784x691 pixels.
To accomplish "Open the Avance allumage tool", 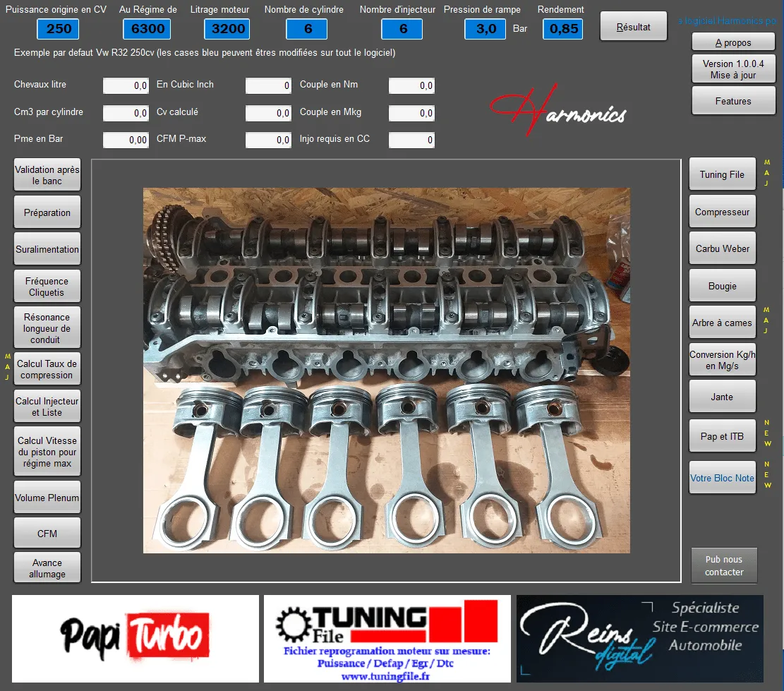I will pyautogui.click(x=47, y=567).
